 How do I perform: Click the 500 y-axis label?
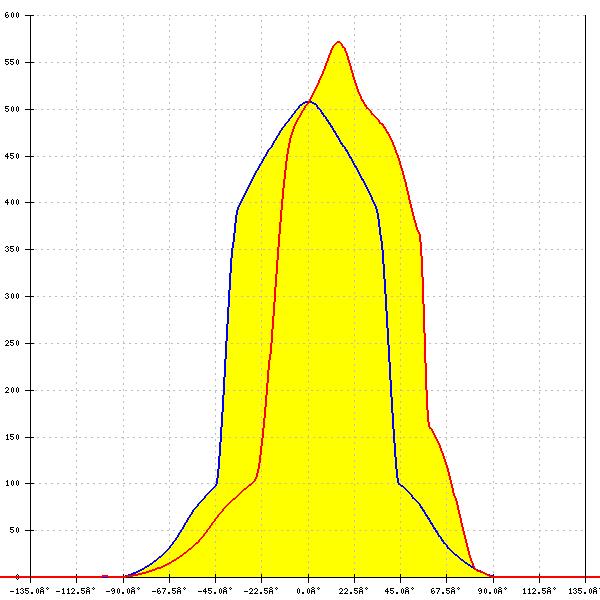click(12, 109)
